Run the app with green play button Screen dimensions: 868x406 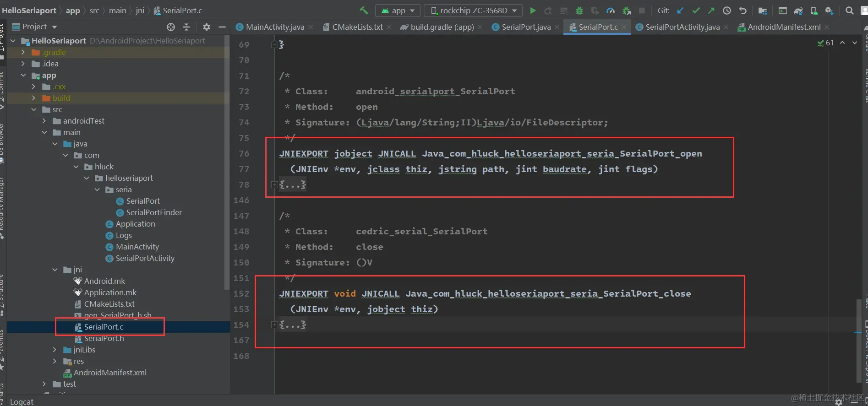(x=533, y=10)
